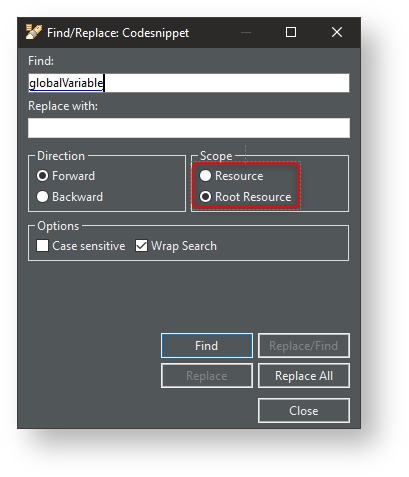Click the Replace All button
Viewport: 409px width, 477px height.
click(304, 376)
